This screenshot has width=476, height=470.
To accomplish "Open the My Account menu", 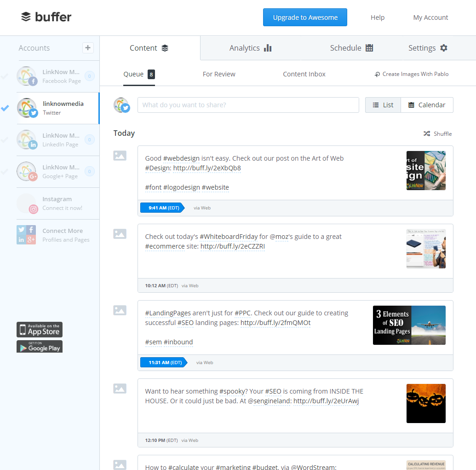I will coord(430,17).
